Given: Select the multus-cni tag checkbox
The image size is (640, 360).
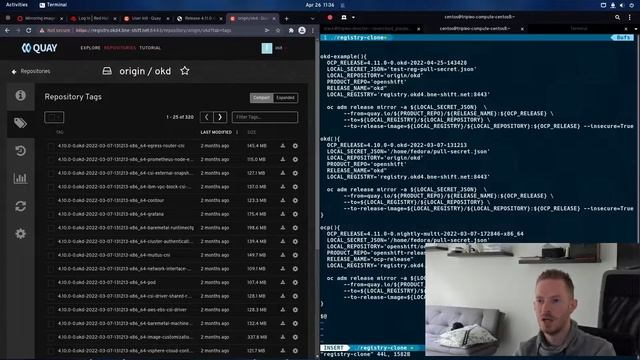Looking at the screenshot, I should pos(51,256).
